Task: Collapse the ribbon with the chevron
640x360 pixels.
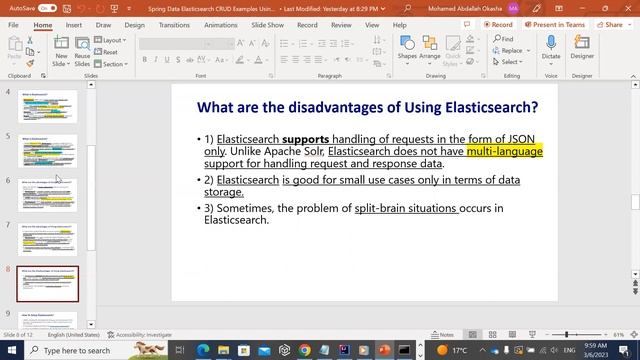Action: pyautogui.click(x=633, y=76)
